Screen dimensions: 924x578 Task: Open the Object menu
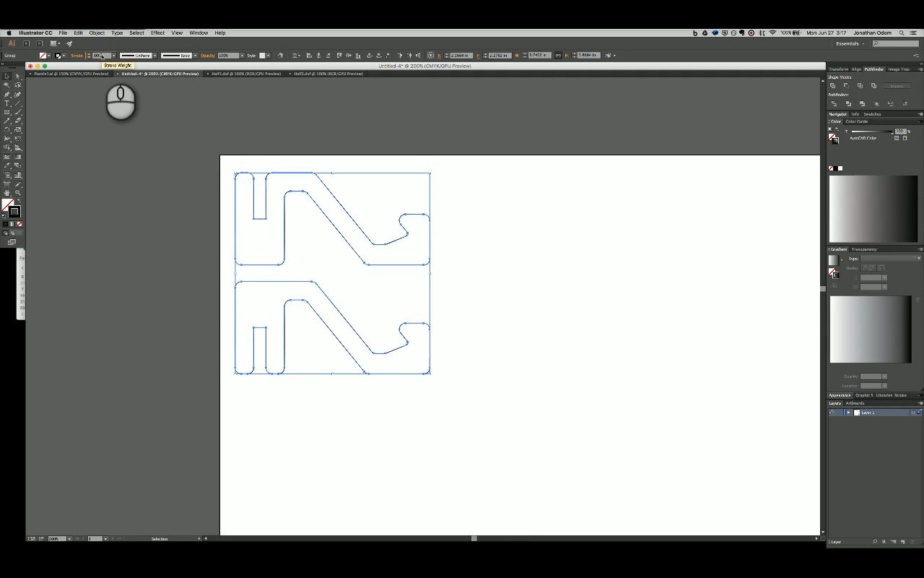pos(97,33)
